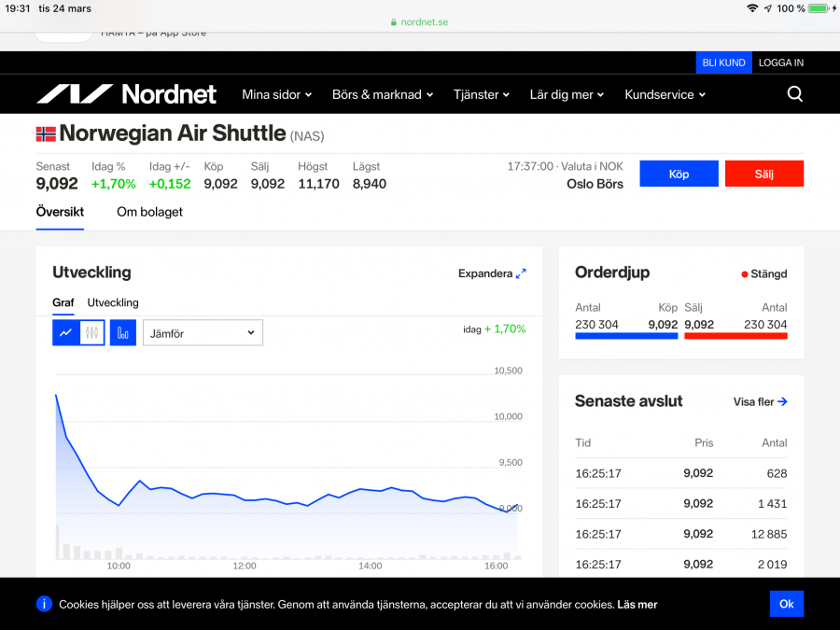Click the padlock icon in address bar
The width and height of the screenshot is (840, 630).
[395, 22]
